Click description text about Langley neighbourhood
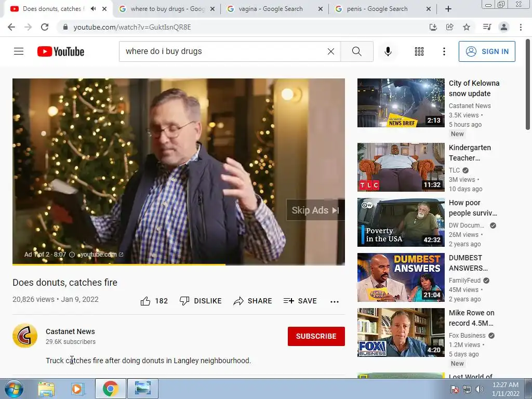This screenshot has height=399, width=532. (x=148, y=361)
